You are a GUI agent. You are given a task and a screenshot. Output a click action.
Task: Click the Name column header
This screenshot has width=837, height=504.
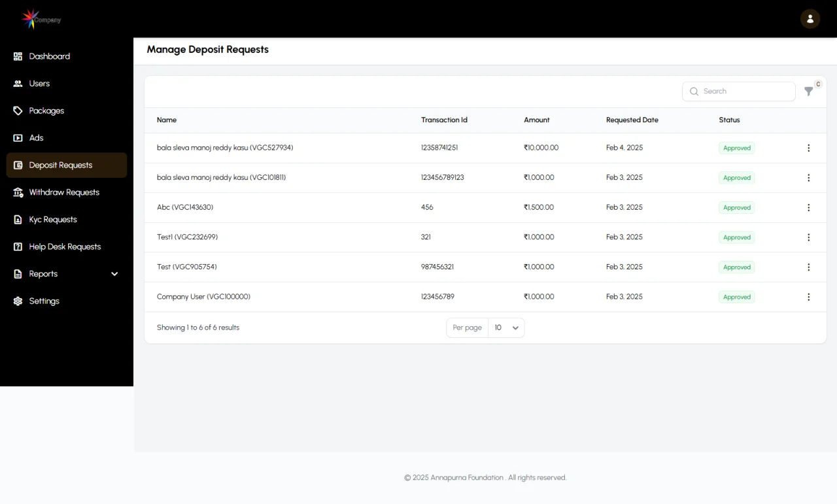click(167, 120)
